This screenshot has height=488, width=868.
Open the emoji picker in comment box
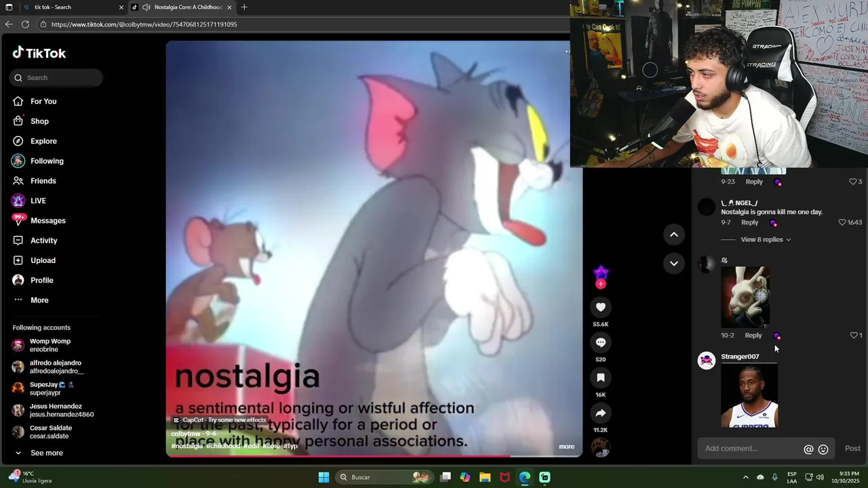823,449
